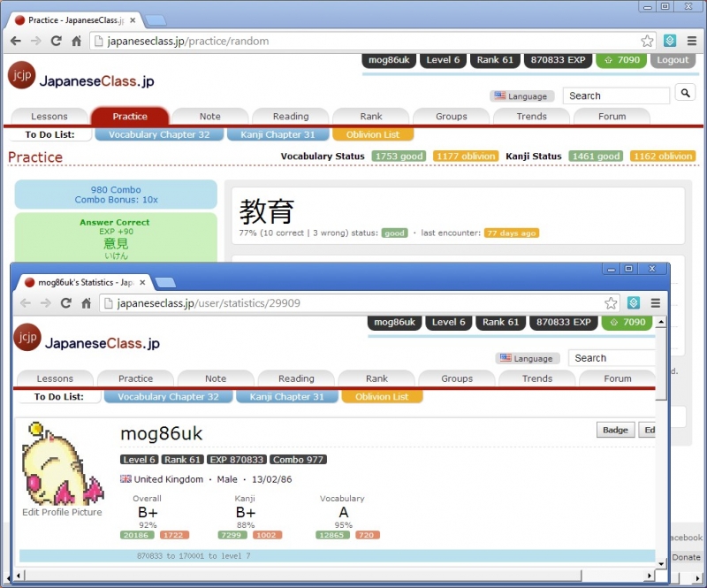Open Chrome menu in front statistics window

(655, 303)
